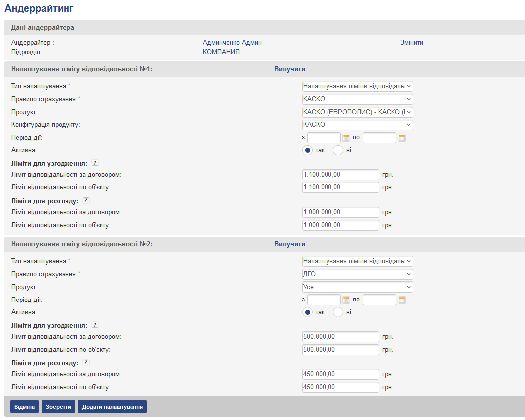Viewport: 525px width, 420px height.
Task: Open 'Конфігурація продукту' dropdown
Action: tap(357, 125)
